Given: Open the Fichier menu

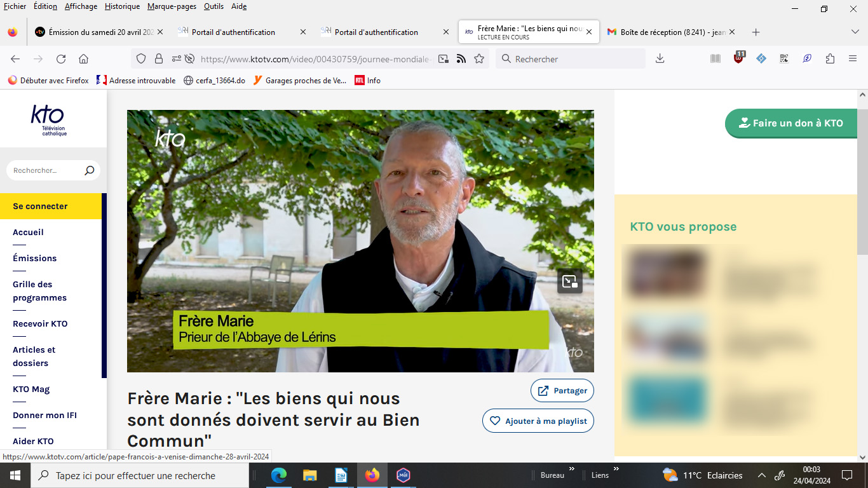Looking at the screenshot, I should tap(15, 6).
